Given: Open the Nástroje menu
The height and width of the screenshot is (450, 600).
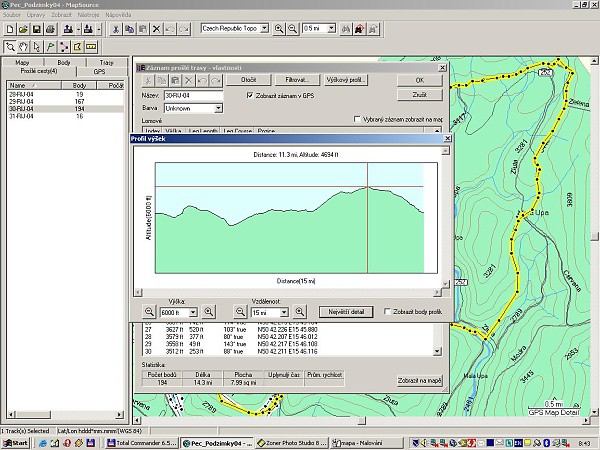Looking at the screenshot, I should point(88,15).
